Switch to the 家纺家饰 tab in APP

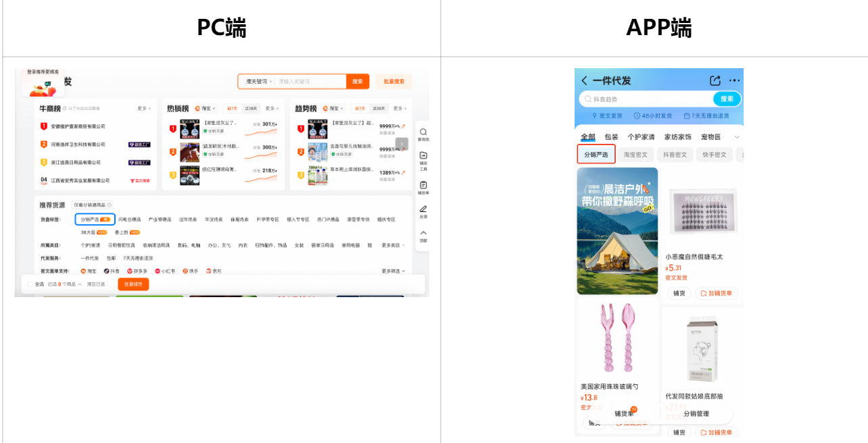click(x=678, y=137)
